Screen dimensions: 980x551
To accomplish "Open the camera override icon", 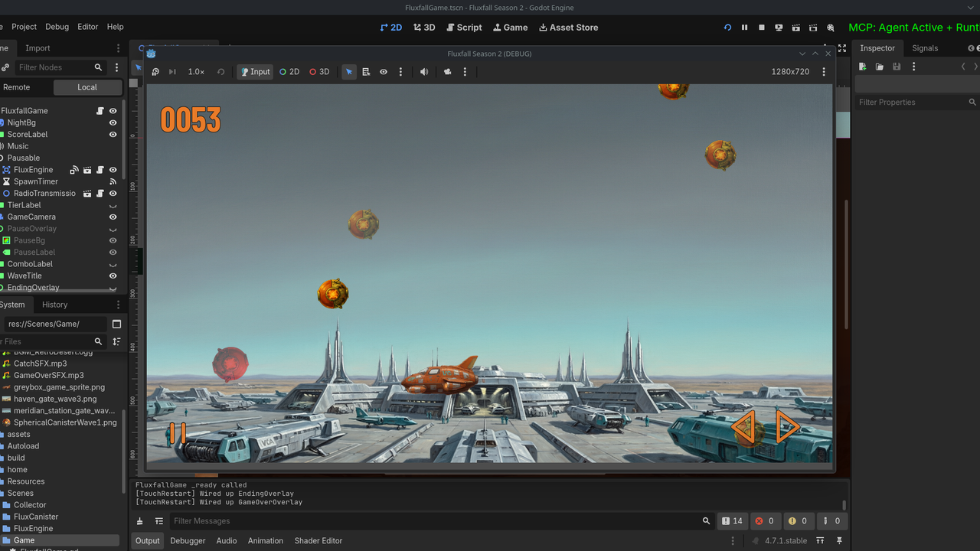I will point(448,72).
